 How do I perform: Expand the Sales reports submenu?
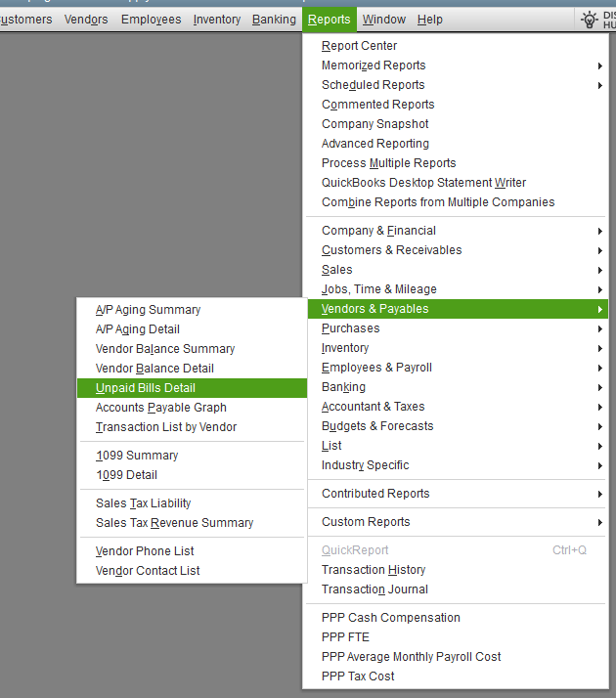[456, 270]
